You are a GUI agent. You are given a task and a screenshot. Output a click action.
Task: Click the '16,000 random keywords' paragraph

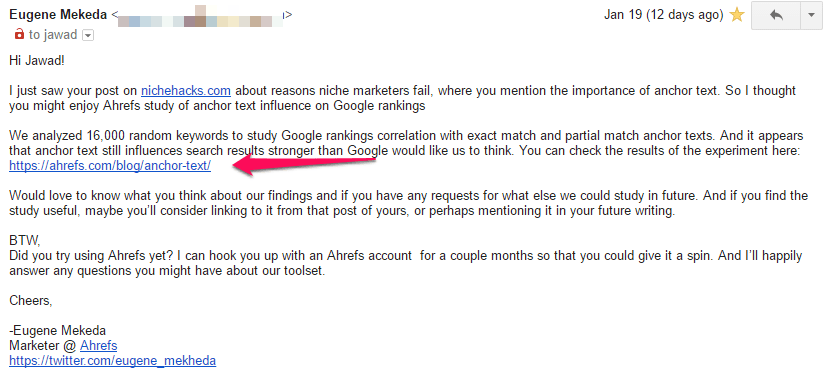(406, 143)
